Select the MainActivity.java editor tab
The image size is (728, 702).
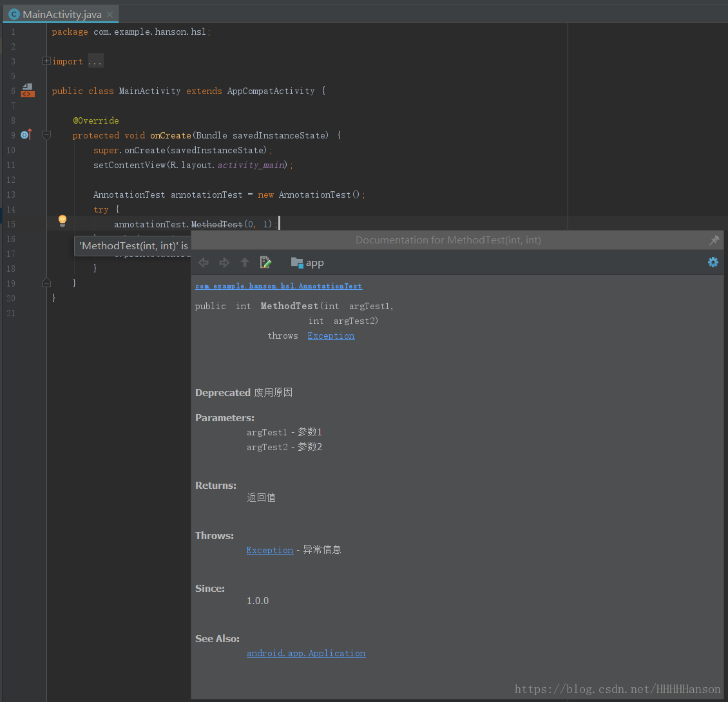pos(61,14)
